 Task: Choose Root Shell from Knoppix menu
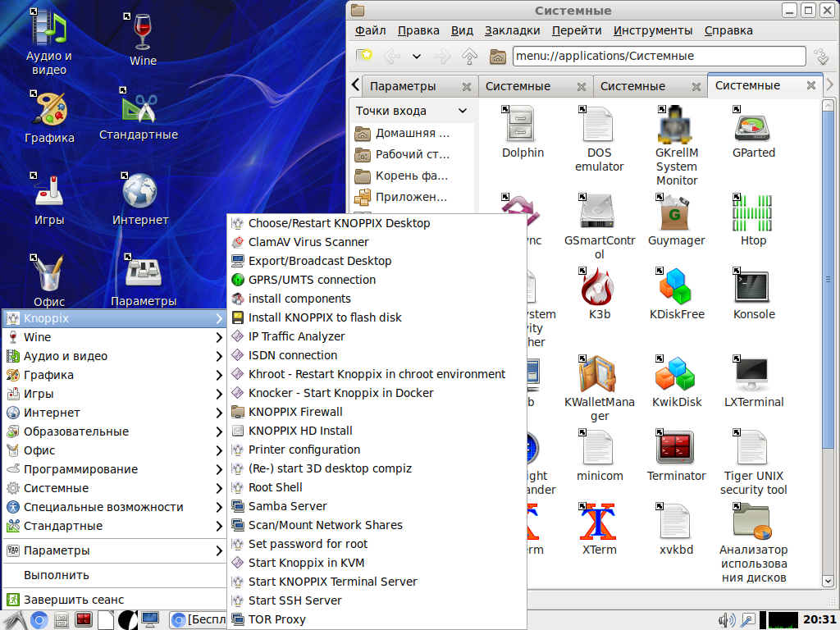pos(377,487)
